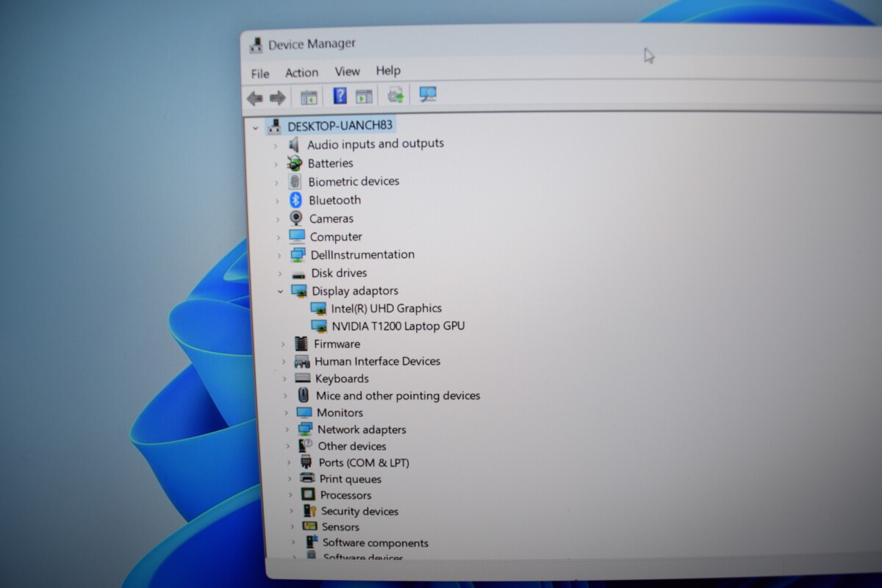Click the Biometric devices fingerprint icon
The height and width of the screenshot is (588, 882).
pos(295,182)
